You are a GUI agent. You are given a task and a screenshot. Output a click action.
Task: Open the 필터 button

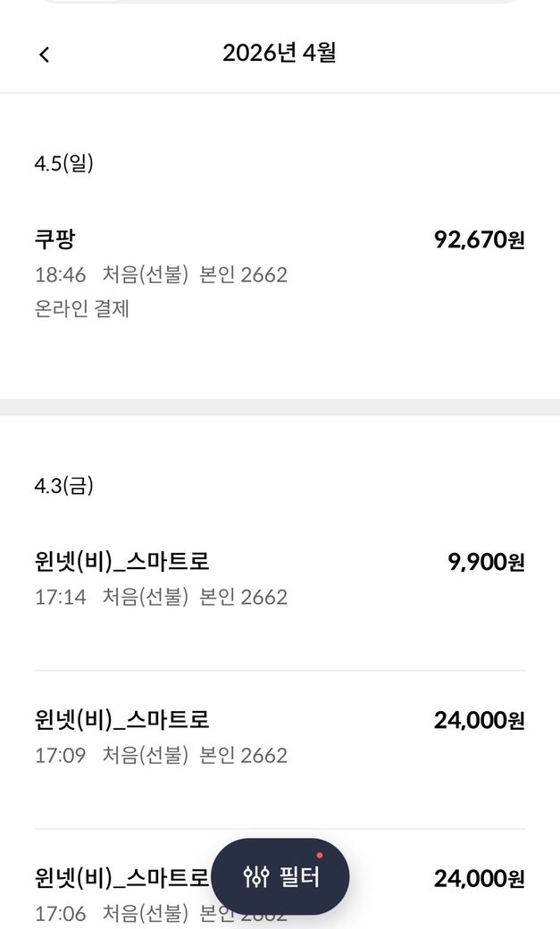point(280,877)
